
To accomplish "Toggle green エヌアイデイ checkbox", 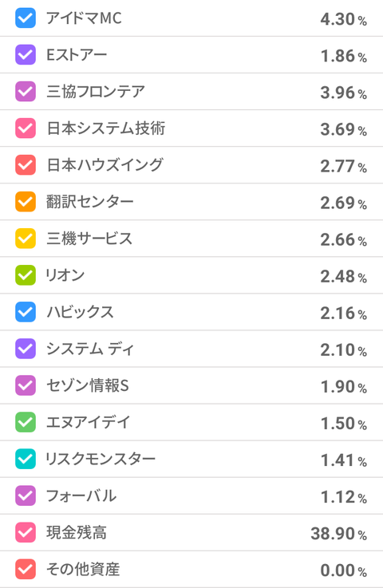I will tap(25, 422).
